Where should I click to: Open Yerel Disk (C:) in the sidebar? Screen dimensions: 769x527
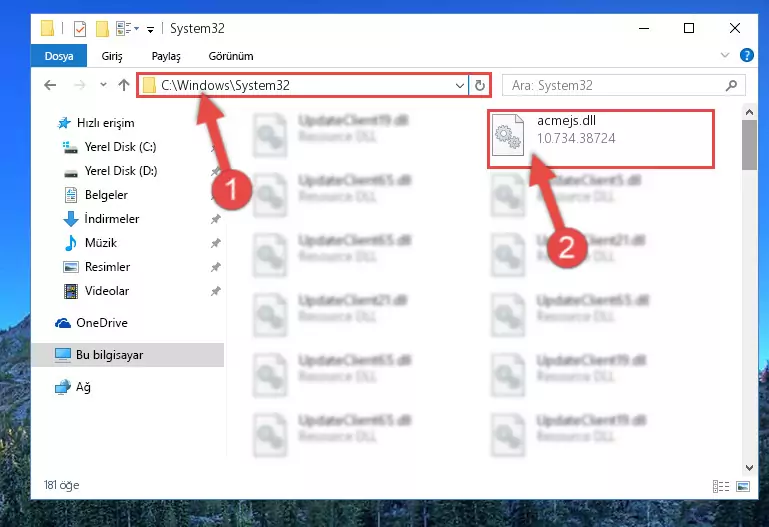point(120,147)
